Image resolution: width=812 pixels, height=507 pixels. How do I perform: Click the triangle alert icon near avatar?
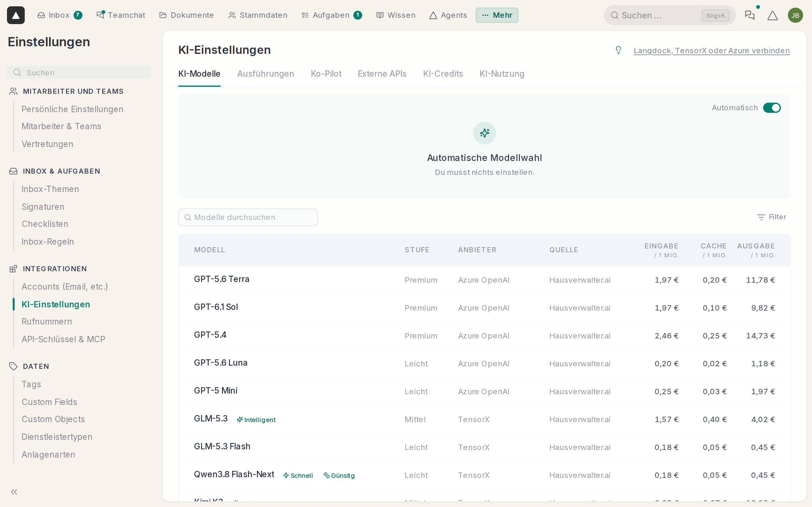pos(772,15)
